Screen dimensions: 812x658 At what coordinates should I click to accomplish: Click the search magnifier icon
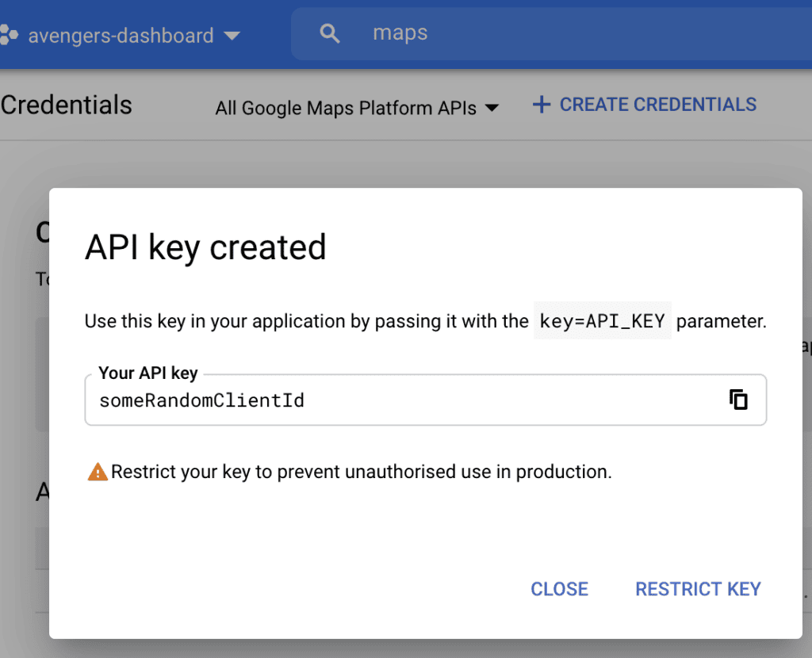pos(330,33)
